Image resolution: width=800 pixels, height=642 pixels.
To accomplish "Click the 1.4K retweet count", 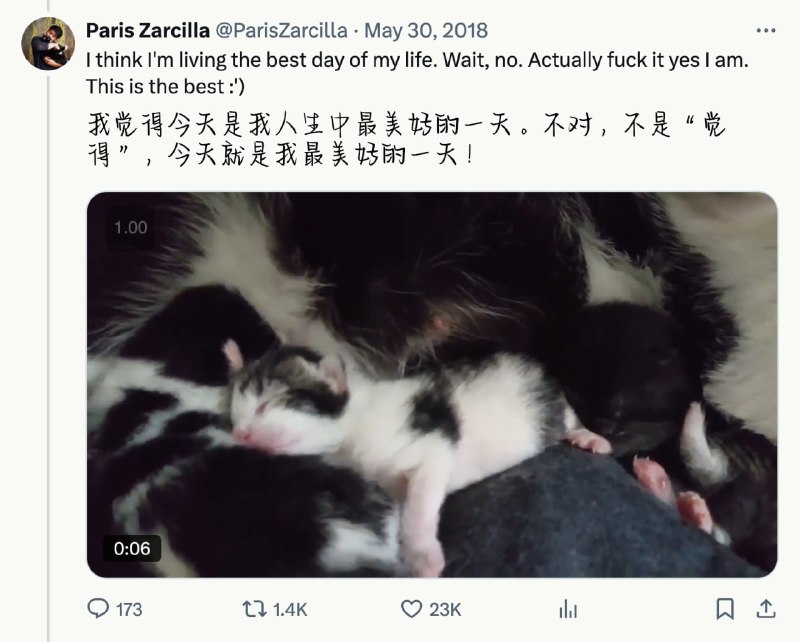I will [x=290, y=609].
